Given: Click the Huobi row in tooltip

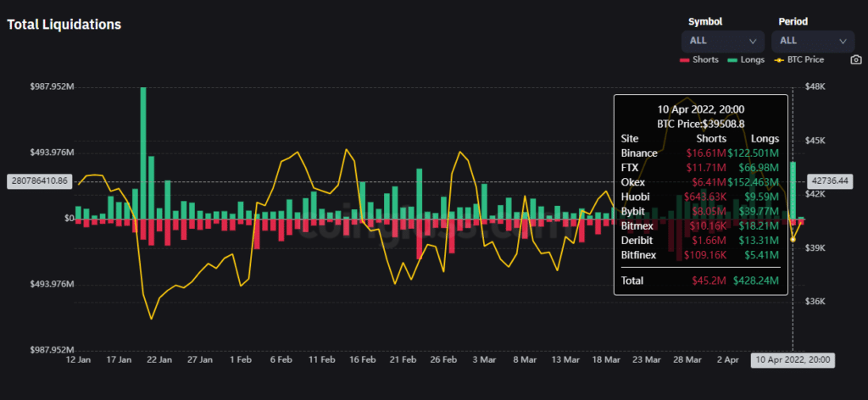Looking at the screenshot, I should [x=699, y=197].
